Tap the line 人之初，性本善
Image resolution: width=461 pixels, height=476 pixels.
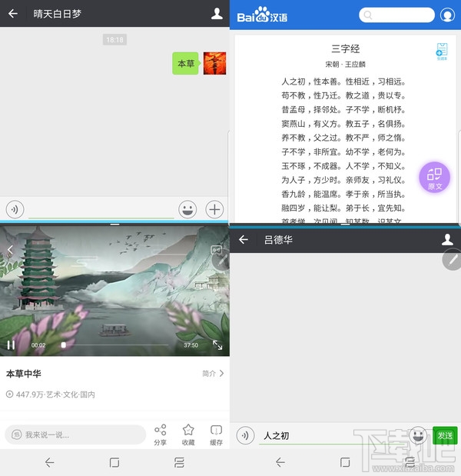pyautogui.click(x=311, y=82)
